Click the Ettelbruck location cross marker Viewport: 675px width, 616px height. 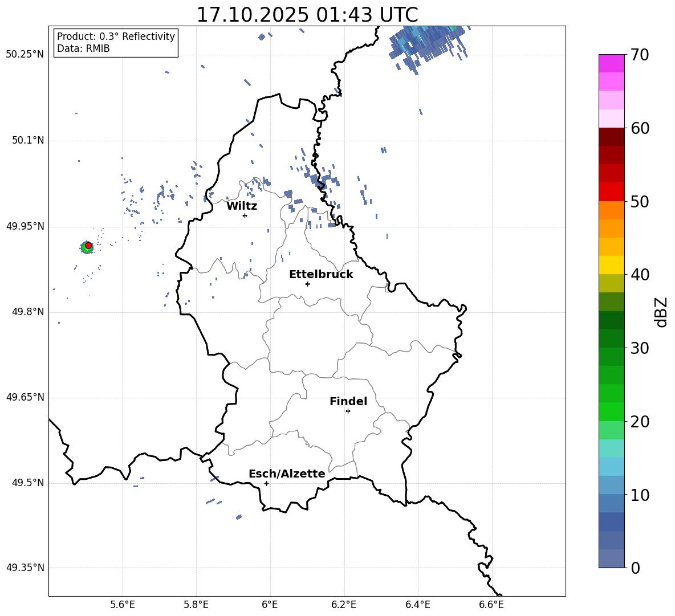[307, 284]
